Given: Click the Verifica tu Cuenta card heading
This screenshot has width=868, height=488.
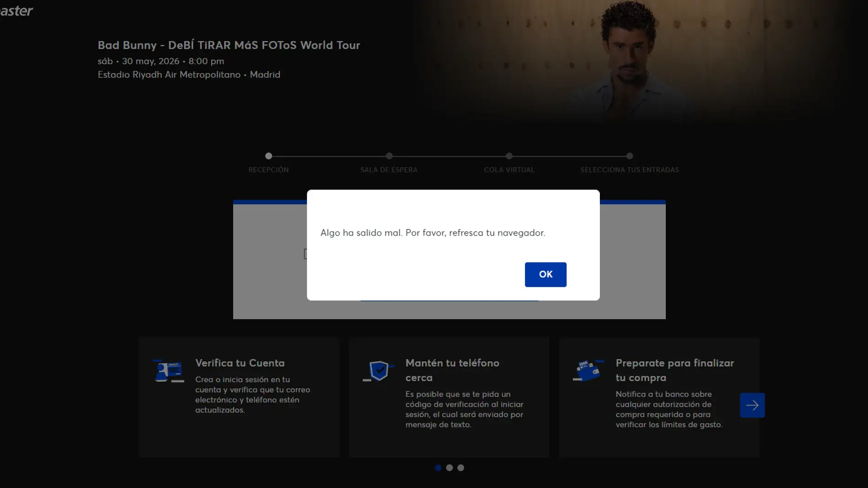Looking at the screenshot, I should click(x=240, y=363).
